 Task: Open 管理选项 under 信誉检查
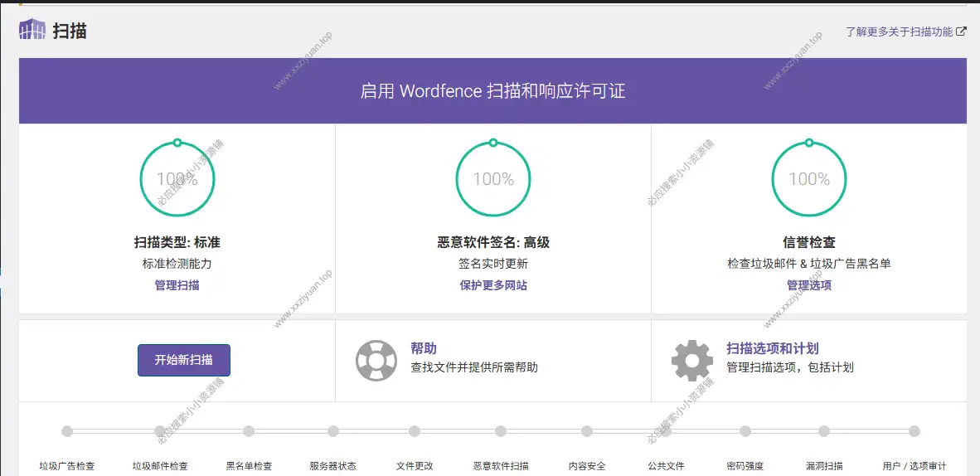(x=808, y=285)
